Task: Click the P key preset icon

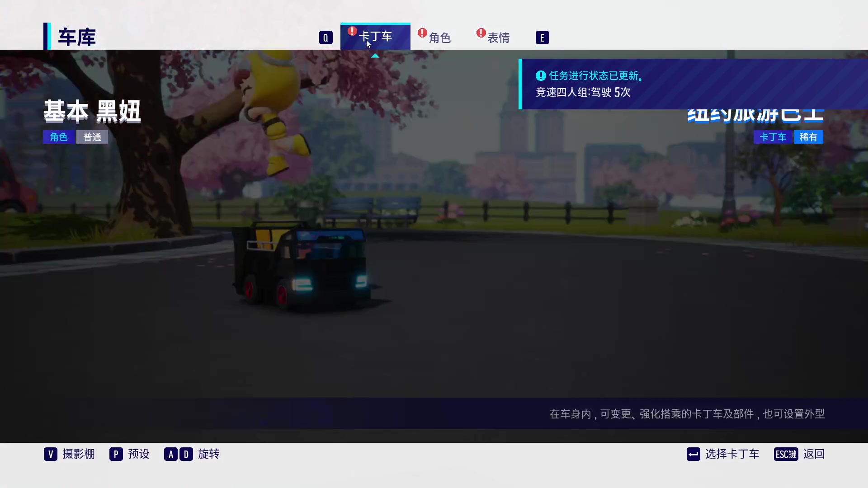Action: pyautogui.click(x=116, y=454)
